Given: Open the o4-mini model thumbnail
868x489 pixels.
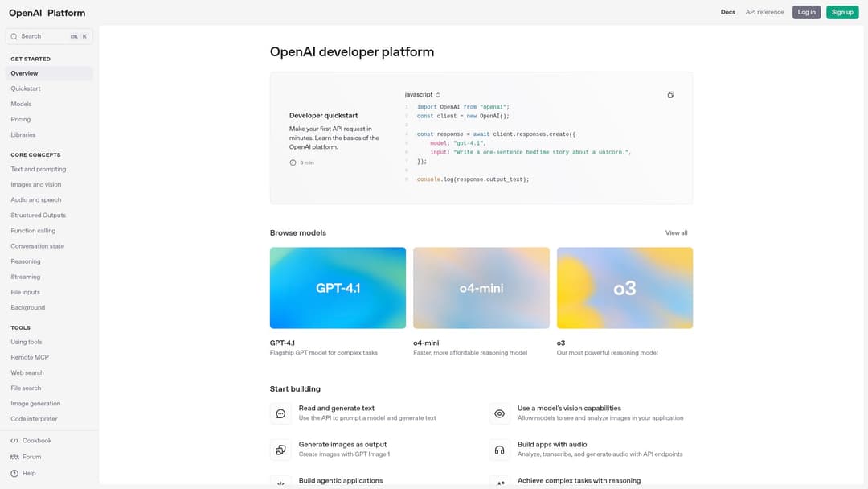Looking at the screenshot, I should 481,288.
